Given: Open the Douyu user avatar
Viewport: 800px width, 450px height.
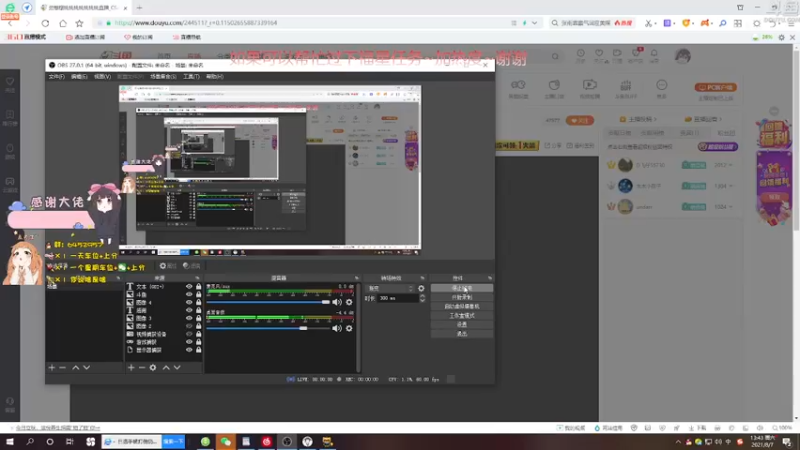Looking at the screenshot, I should tap(683, 56).
